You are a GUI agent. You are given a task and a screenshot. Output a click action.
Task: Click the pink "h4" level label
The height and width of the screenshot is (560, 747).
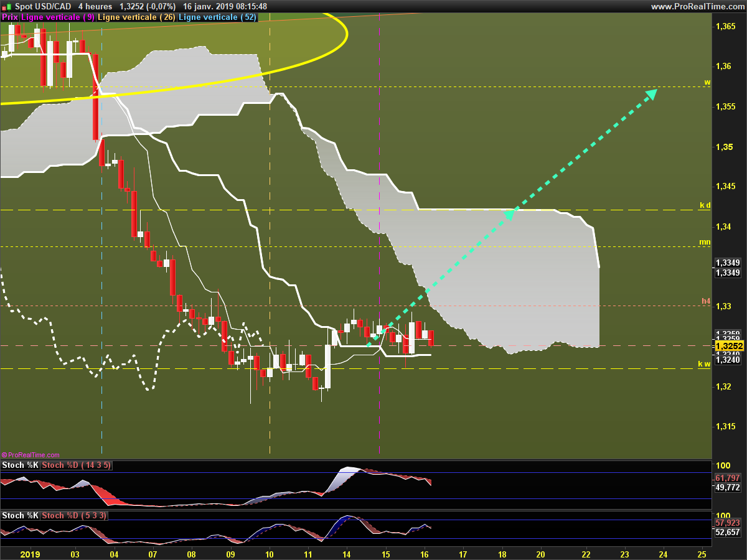706,301
